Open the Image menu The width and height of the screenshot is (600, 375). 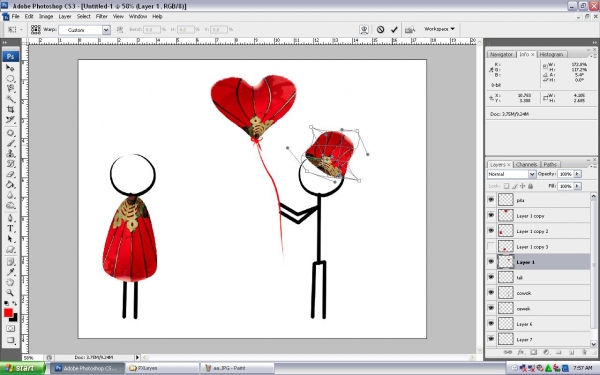tap(46, 16)
